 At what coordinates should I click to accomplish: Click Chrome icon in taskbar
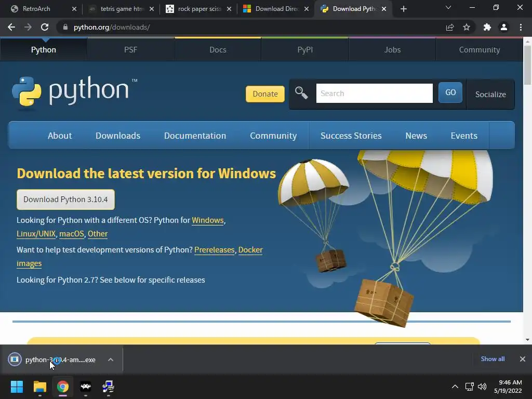(63, 387)
